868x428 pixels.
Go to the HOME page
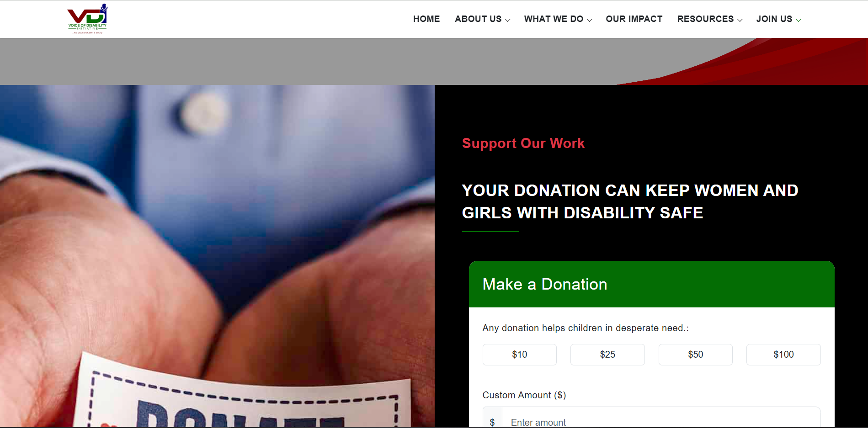click(426, 19)
